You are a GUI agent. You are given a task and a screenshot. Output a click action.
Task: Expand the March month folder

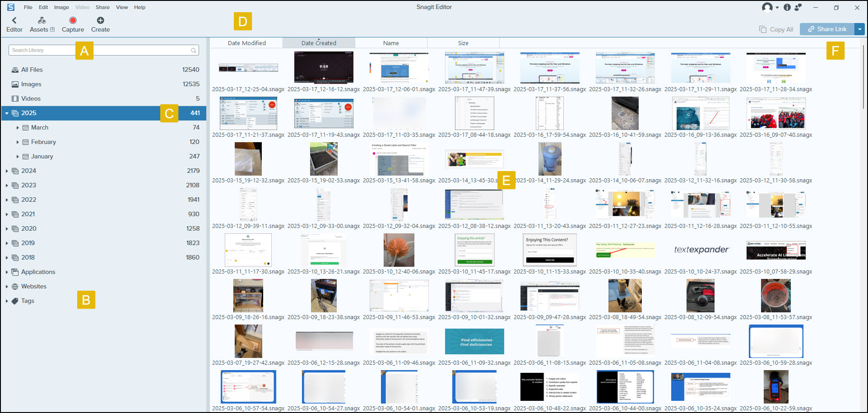tap(18, 128)
